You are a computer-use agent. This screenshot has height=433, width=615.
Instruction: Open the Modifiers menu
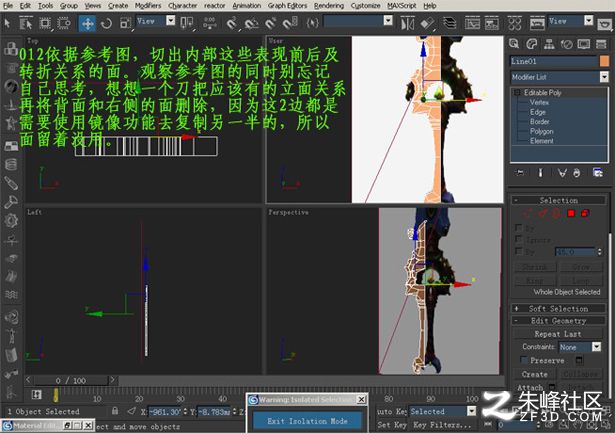coord(147,6)
